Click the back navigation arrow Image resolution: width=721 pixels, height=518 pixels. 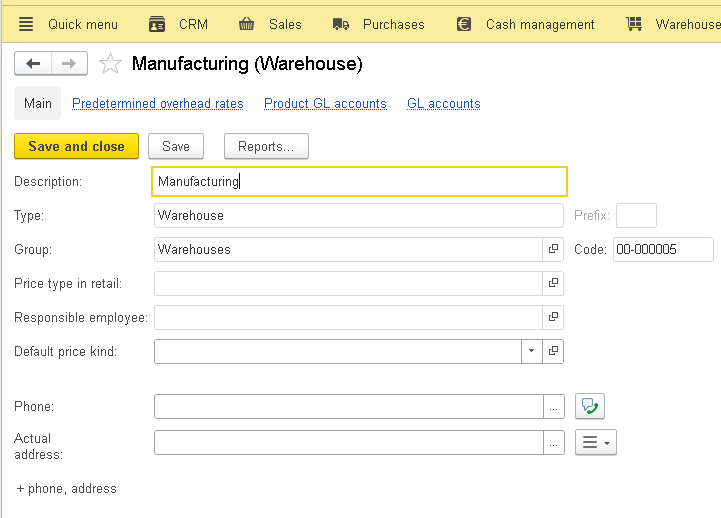(x=33, y=64)
